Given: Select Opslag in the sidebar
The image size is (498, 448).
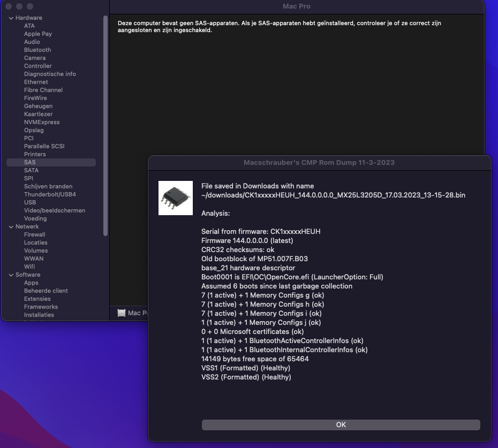Looking at the screenshot, I should [x=34, y=130].
